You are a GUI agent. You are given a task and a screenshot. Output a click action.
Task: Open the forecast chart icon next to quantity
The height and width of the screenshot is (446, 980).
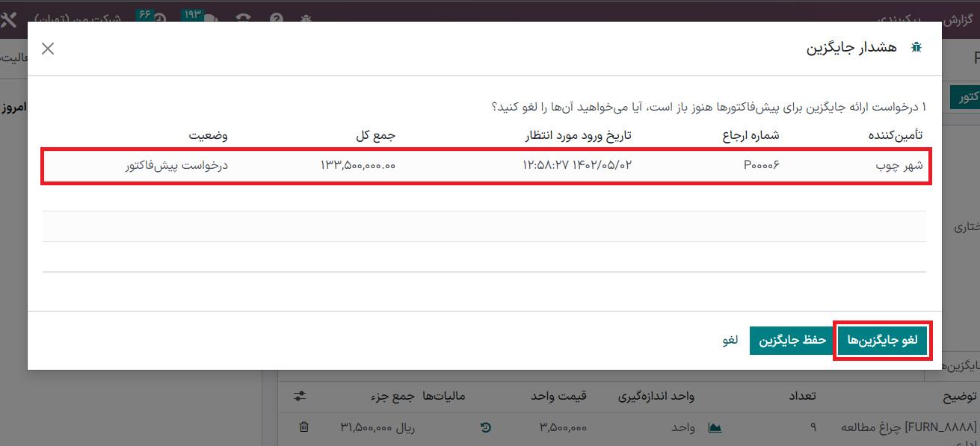[715, 427]
